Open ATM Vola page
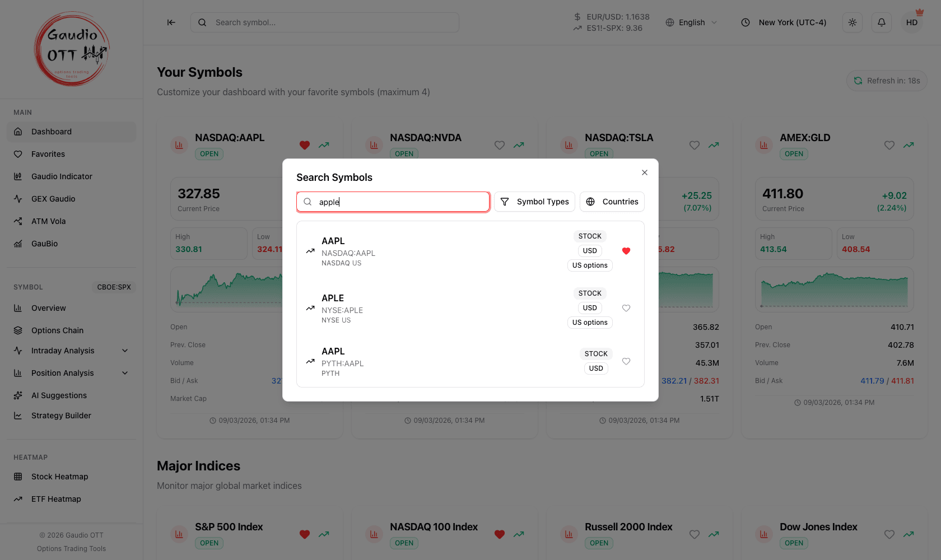Image resolution: width=941 pixels, height=560 pixels. click(72, 221)
